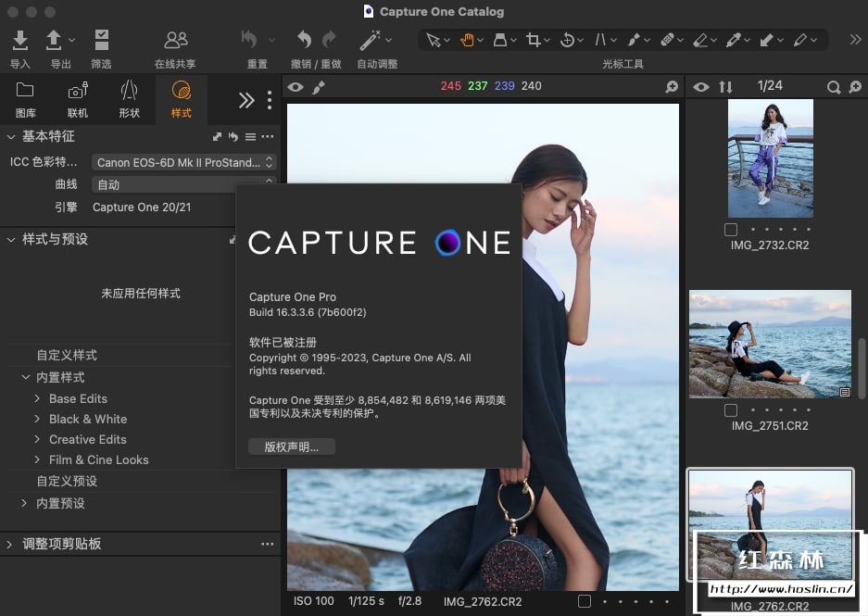The image size is (868, 616).
Task: Click the Online Sharing (在线共享) icon
Action: tap(175, 40)
